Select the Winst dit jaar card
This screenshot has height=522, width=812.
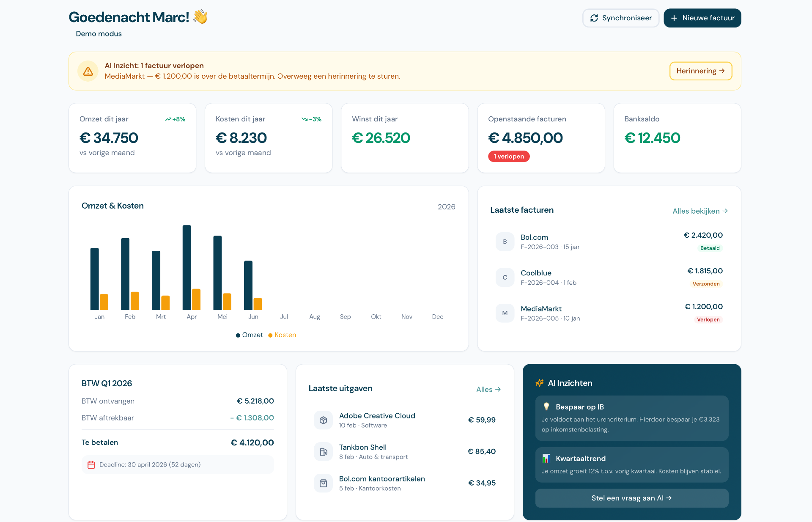405,138
